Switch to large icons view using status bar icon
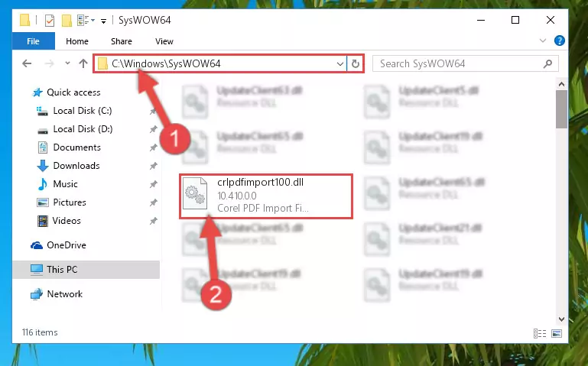This screenshot has width=588, height=366. click(557, 333)
